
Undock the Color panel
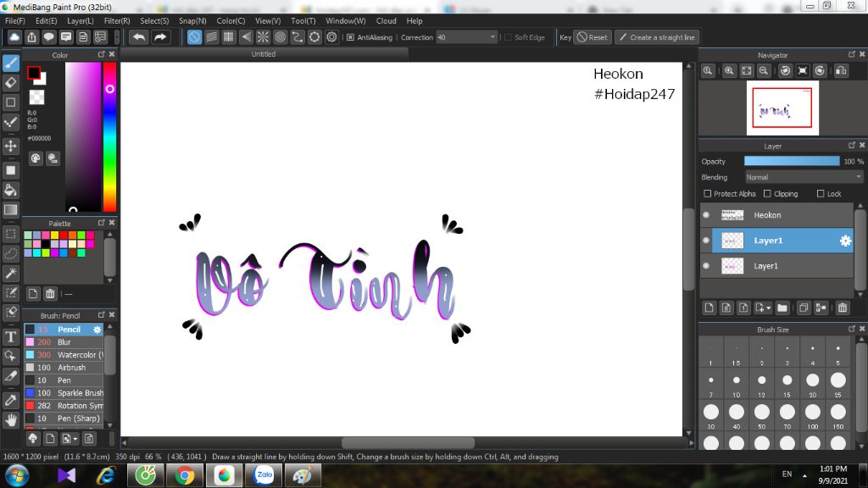click(x=102, y=54)
